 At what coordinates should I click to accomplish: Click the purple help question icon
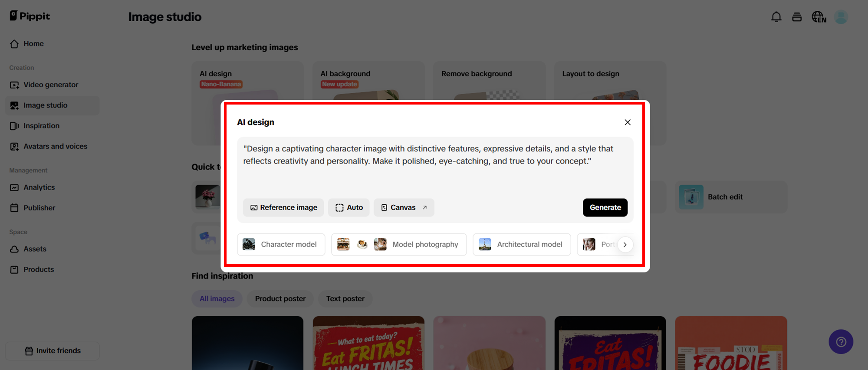coord(841,342)
